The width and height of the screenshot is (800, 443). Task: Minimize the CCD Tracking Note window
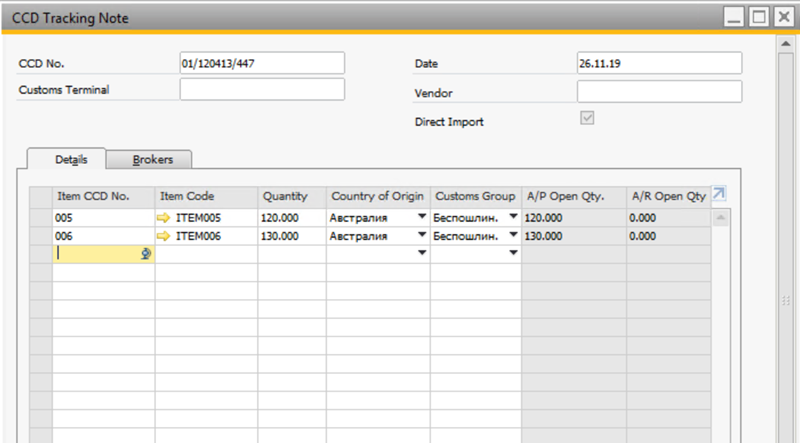click(734, 17)
